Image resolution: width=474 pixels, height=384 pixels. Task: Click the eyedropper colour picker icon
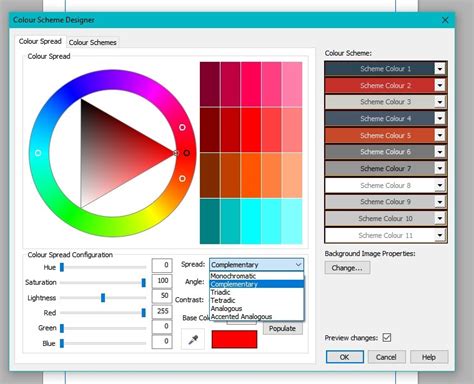coord(193,339)
